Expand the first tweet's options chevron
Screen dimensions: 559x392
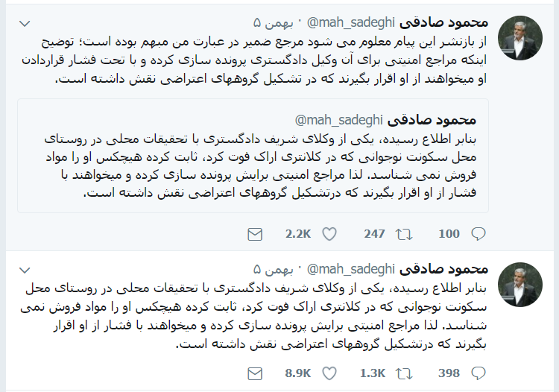point(24,19)
